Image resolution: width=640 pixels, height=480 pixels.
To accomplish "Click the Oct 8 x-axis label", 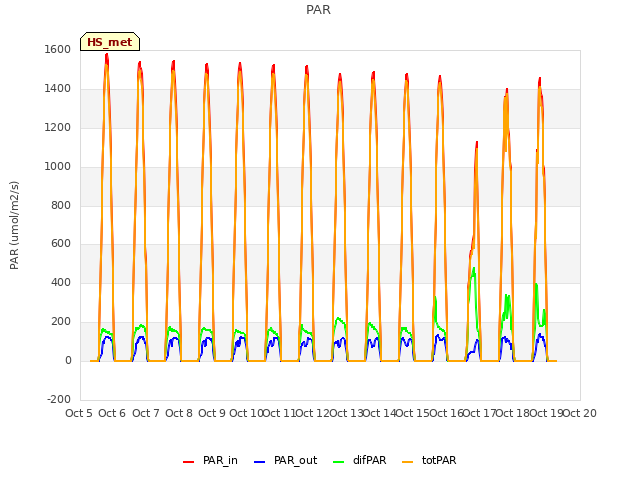I will pyautogui.click(x=179, y=413).
